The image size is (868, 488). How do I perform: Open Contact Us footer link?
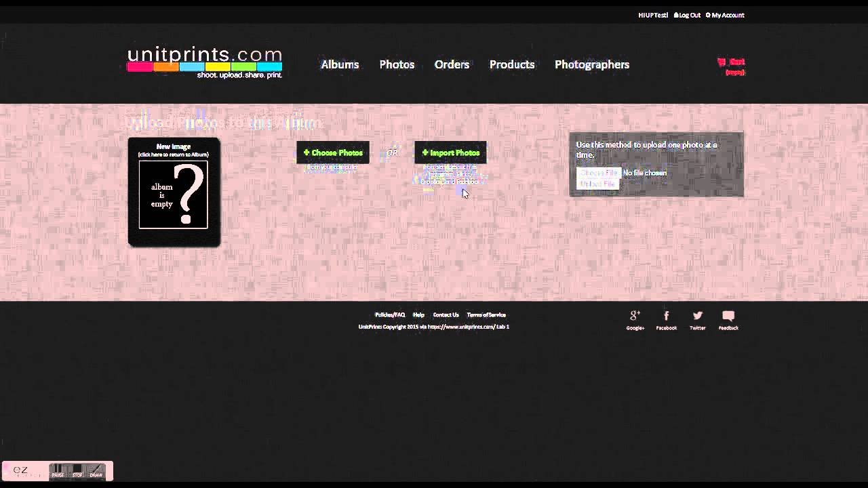pos(446,314)
